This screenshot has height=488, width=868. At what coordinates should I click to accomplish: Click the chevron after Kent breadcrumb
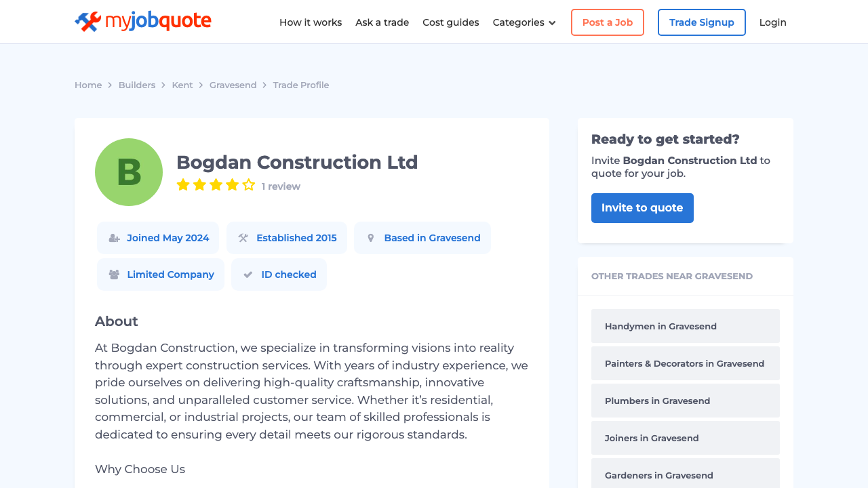(201, 85)
